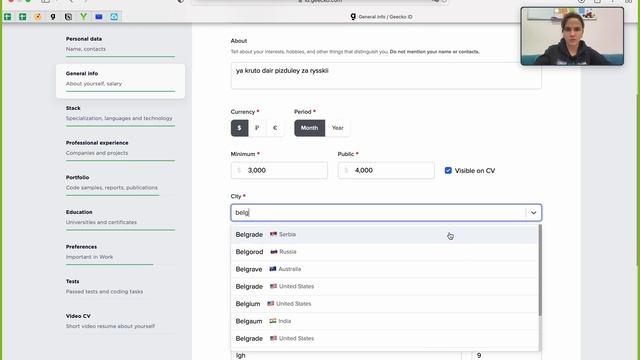The width and height of the screenshot is (640, 360).
Task: Select Belgaum India option
Action: 384,321
